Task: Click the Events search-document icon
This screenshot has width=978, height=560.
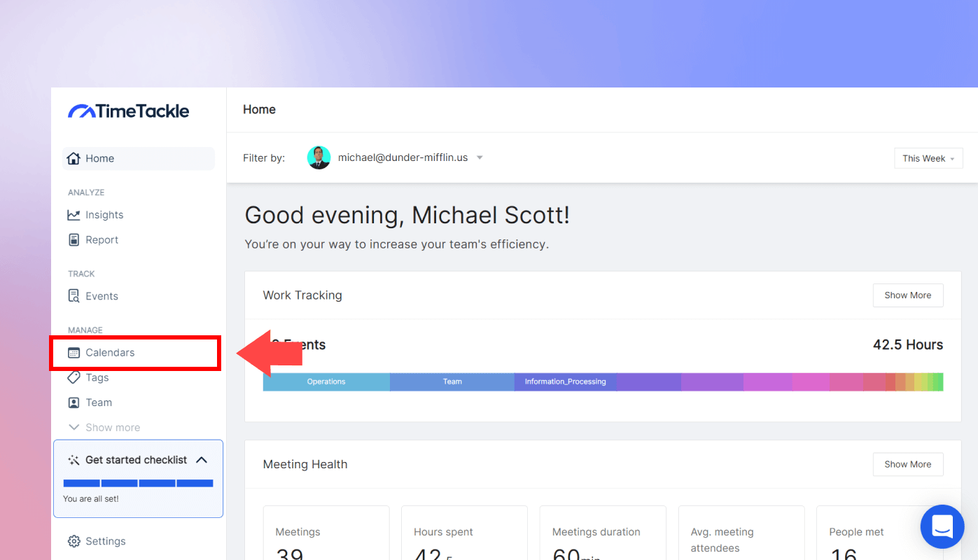Action: (74, 296)
